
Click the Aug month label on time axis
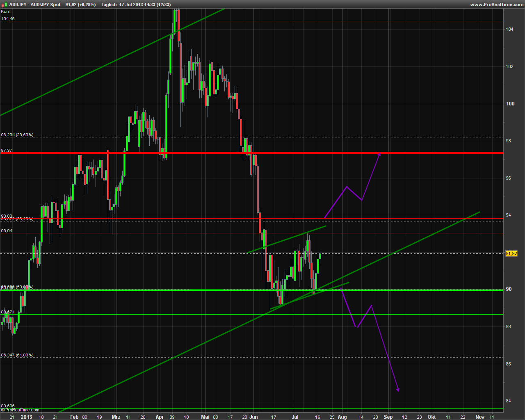342,417
